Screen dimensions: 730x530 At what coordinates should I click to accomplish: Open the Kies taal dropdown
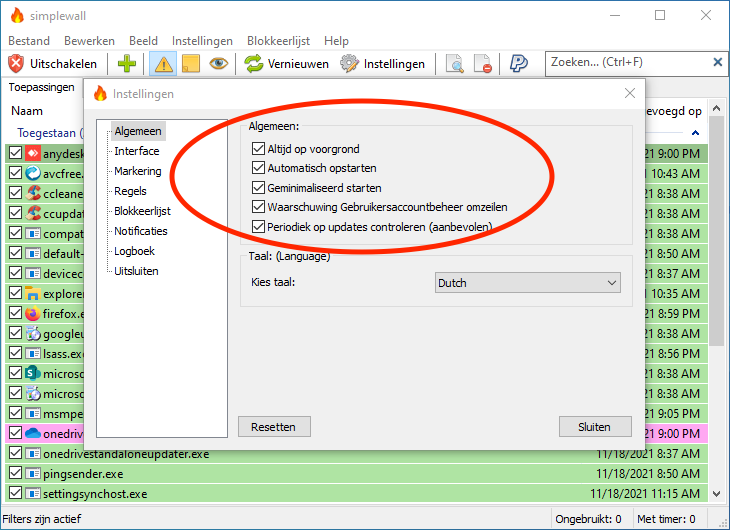pos(528,283)
